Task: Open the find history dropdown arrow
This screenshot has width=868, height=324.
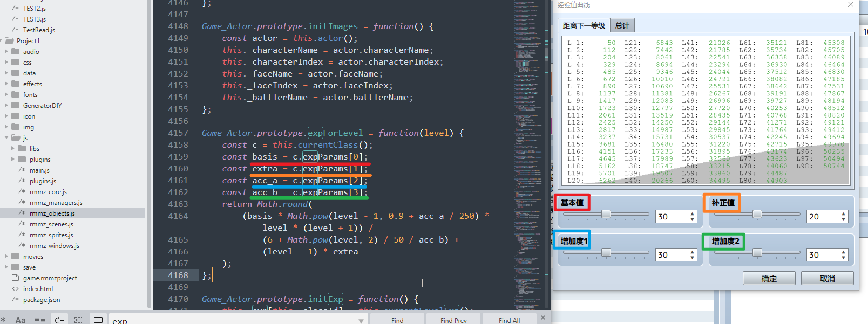Action: tap(361, 320)
